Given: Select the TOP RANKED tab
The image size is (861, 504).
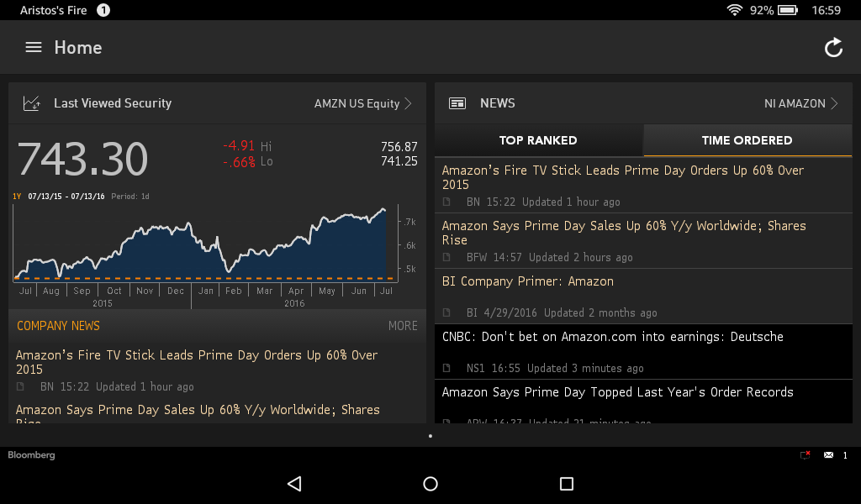Looking at the screenshot, I should (538, 140).
